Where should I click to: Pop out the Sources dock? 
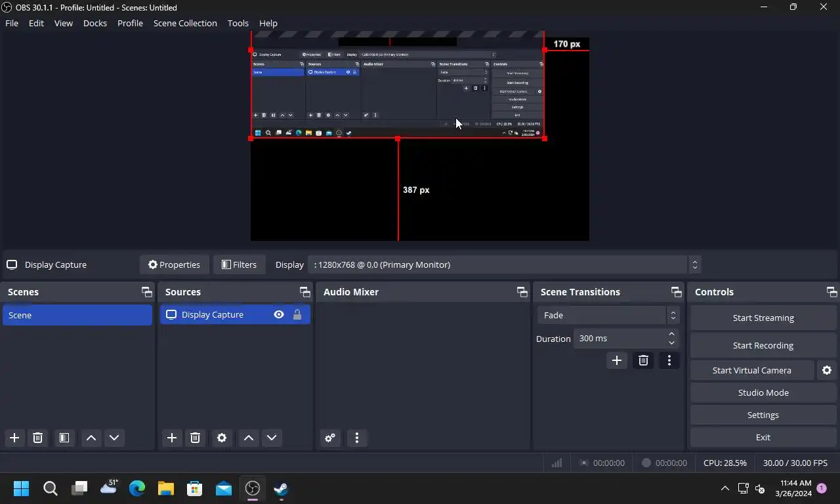[304, 292]
